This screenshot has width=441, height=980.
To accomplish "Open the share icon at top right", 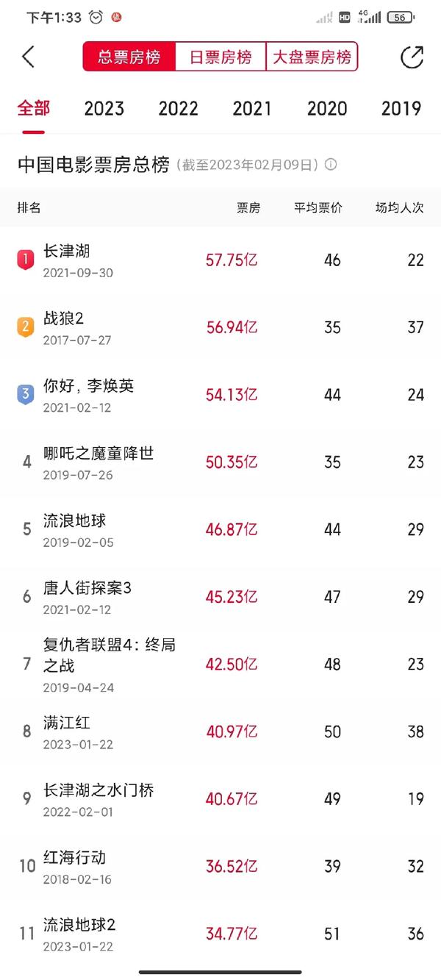I will click(413, 56).
